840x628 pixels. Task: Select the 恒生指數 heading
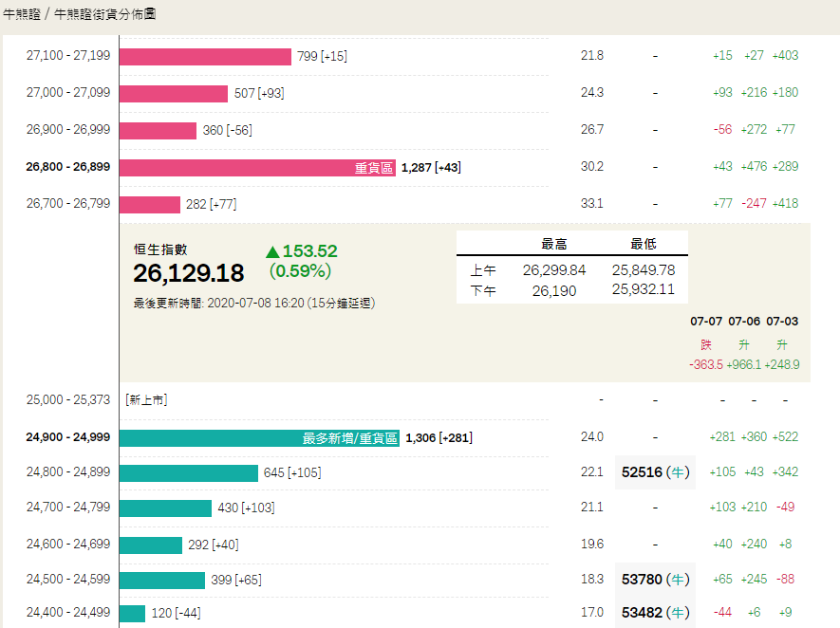(160, 249)
